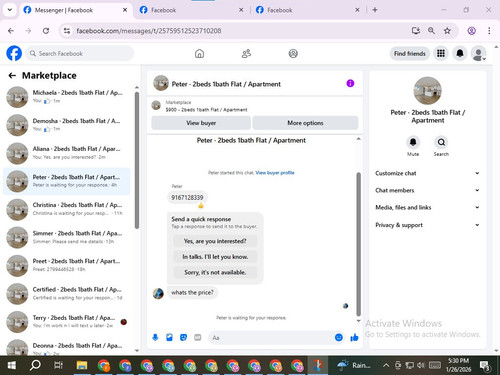Click the More options button
The image size is (500, 375).
(305, 123)
